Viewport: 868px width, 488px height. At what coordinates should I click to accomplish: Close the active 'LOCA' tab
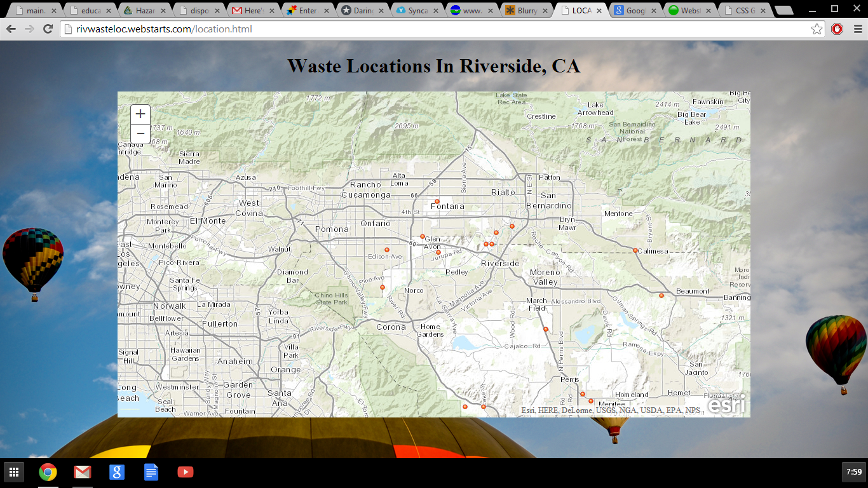(599, 11)
